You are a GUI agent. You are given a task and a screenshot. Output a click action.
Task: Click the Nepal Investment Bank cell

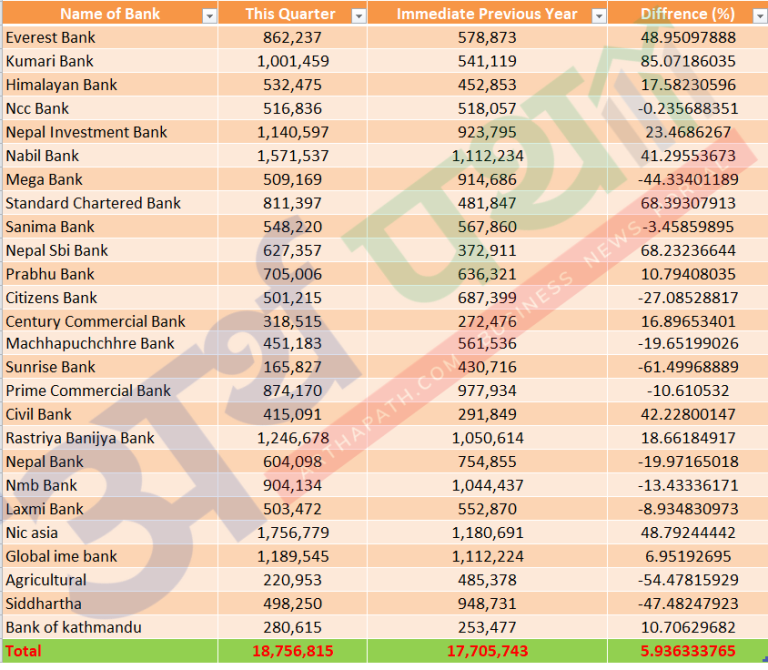click(x=110, y=132)
